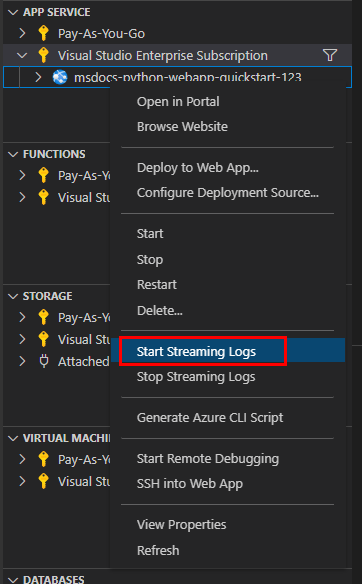Image resolution: width=362 pixels, height=584 pixels.
Task: Click the Pay-As-You-Go key icon in Functions
Action: (44, 175)
